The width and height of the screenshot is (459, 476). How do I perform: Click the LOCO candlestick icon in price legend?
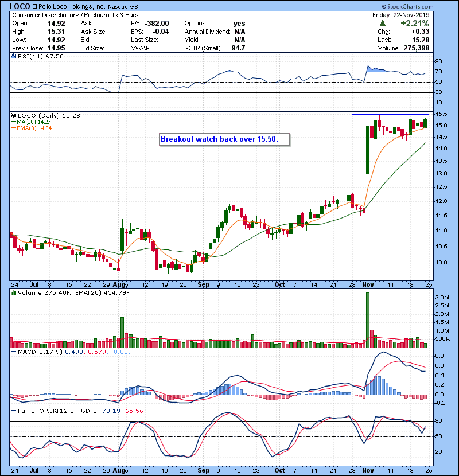point(13,116)
